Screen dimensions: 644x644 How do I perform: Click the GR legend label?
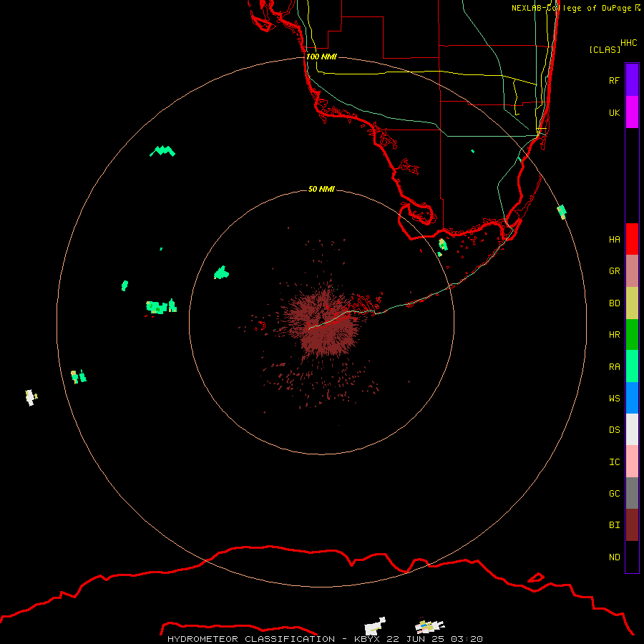coord(614,271)
